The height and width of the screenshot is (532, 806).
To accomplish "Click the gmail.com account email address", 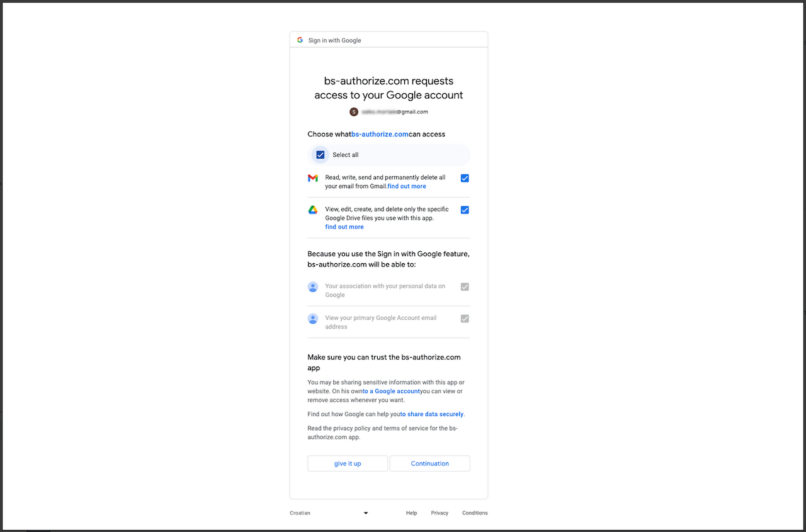I will (x=395, y=112).
